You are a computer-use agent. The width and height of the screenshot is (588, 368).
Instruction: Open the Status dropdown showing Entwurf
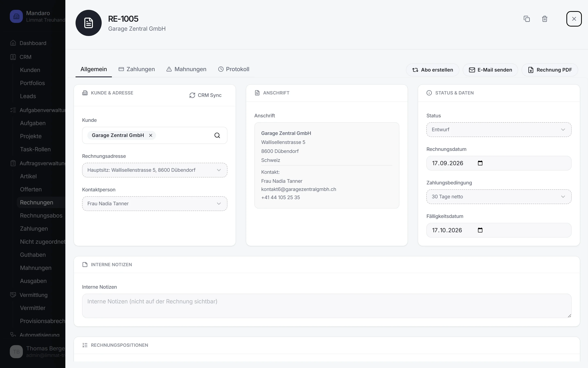click(x=499, y=129)
